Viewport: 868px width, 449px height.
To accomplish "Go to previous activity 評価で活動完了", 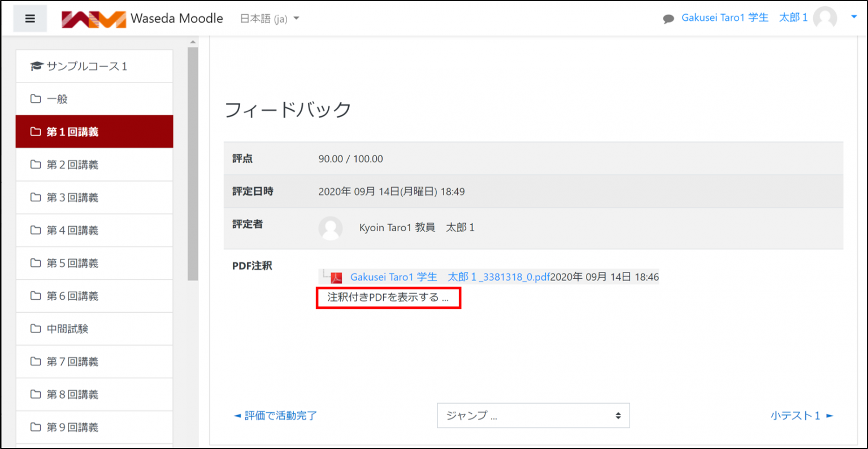I will pyautogui.click(x=276, y=416).
